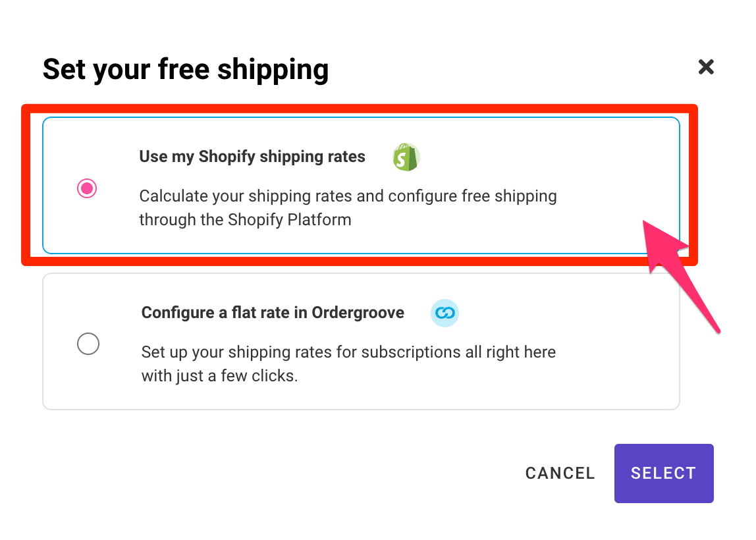Click blank area left of the Cancel button
The image size is (756, 540).
329,473
